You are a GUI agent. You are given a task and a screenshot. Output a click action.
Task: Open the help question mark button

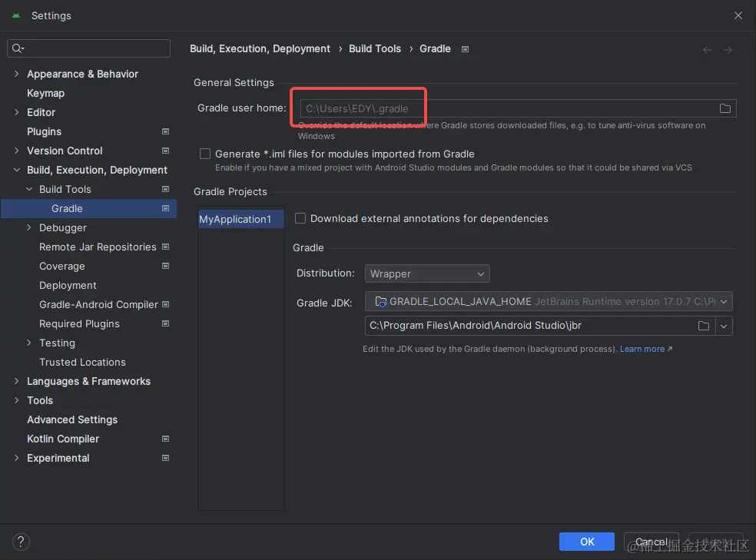pos(21,542)
